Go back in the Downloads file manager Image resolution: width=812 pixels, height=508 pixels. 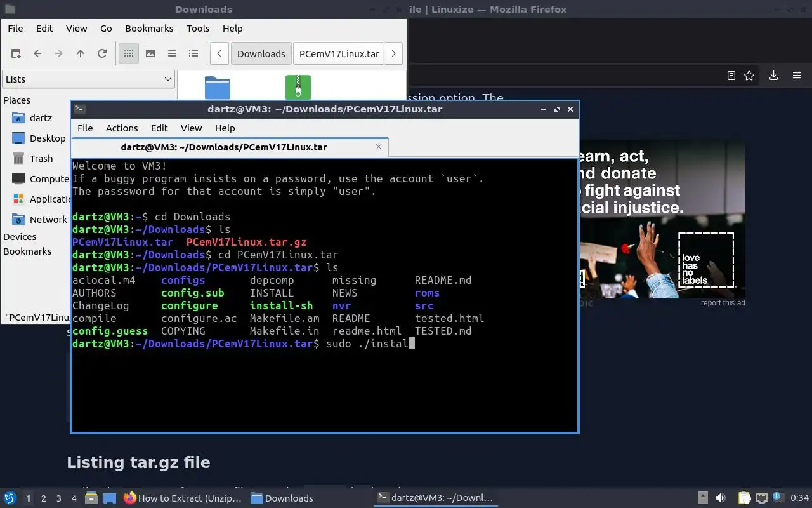click(37, 53)
